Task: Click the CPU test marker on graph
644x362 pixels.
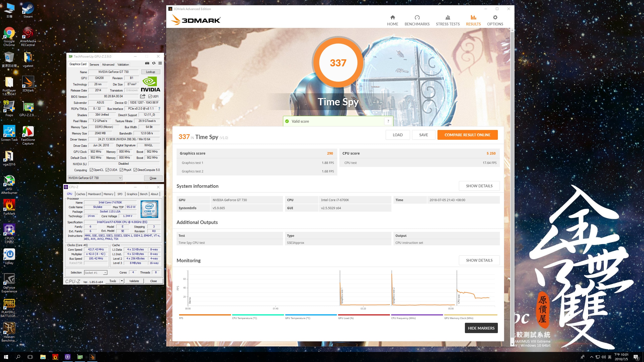Action: coord(459,299)
